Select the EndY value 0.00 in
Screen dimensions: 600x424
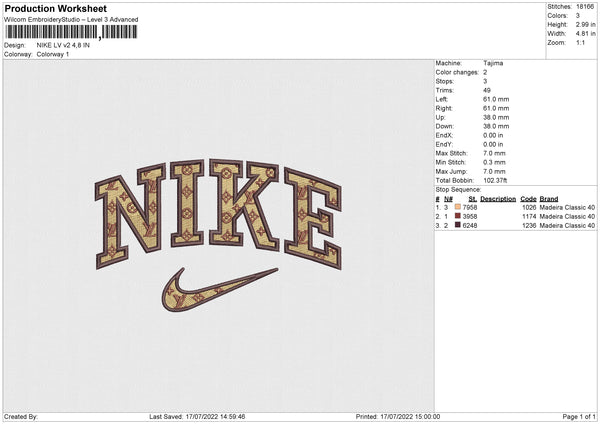pos(493,145)
